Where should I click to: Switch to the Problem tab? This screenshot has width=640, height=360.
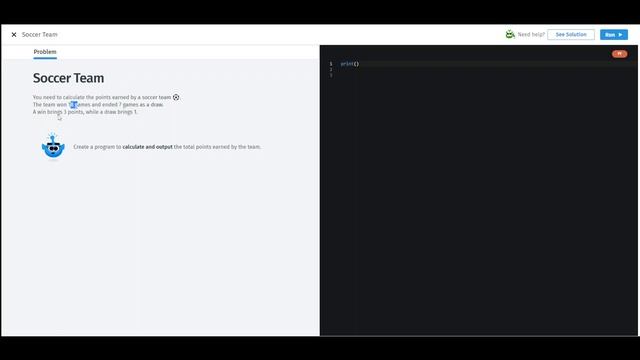click(x=45, y=52)
